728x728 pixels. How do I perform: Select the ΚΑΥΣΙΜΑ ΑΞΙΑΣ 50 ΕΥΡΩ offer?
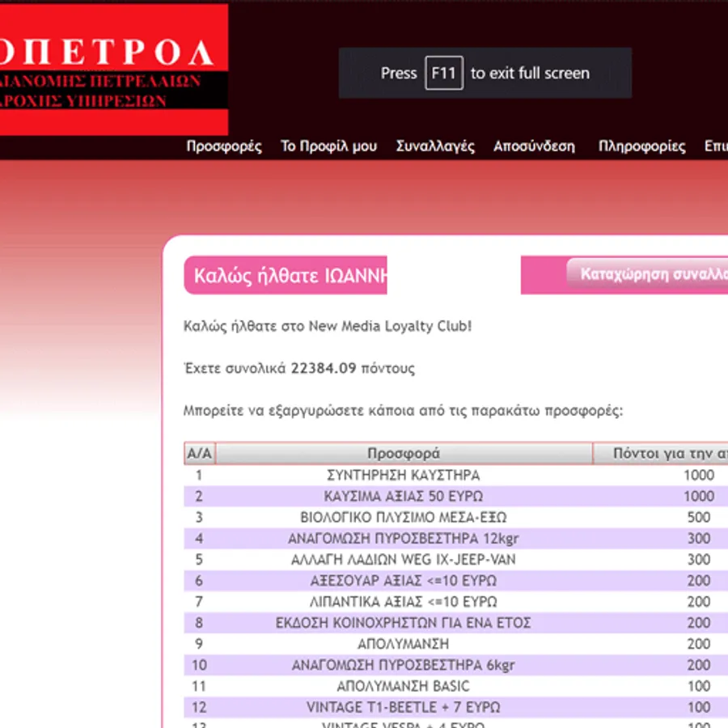pyautogui.click(x=456, y=496)
